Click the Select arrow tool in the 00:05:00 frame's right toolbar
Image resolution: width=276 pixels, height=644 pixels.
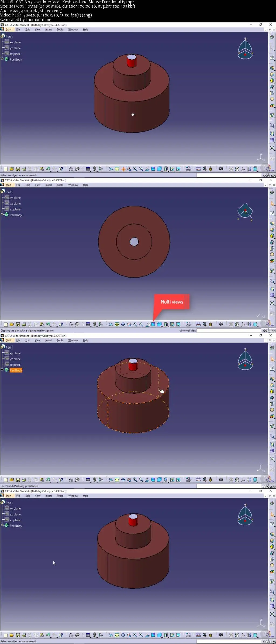pyautogui.click(x=272, y=359)
